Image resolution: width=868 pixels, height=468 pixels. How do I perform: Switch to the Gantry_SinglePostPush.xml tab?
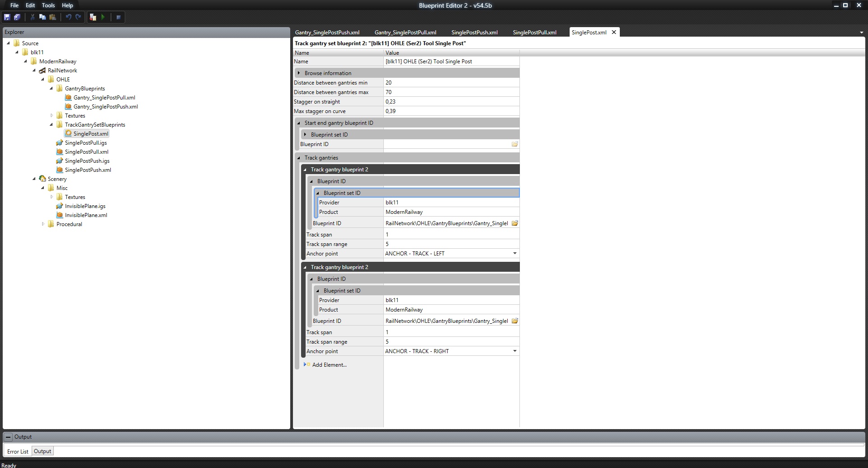tap(327, 33)
